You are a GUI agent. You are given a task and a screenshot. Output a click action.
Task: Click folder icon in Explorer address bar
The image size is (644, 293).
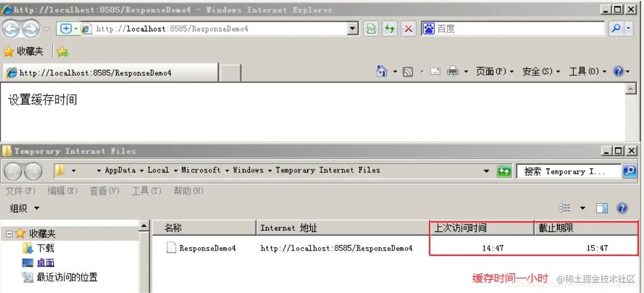(60, 170)
